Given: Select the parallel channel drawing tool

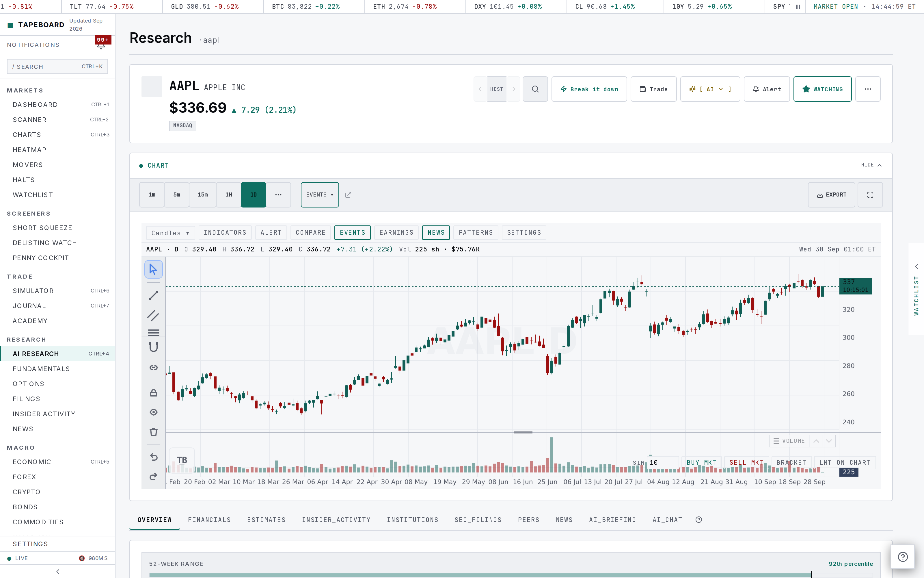Looking at the screenshot, I should (x=154, y=315).
